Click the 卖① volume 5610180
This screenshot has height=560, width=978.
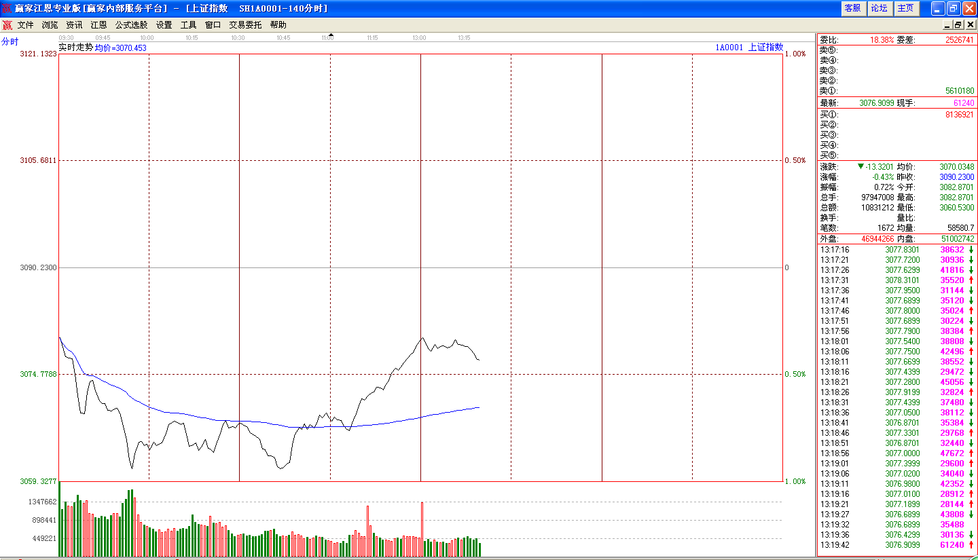point(960,90)
